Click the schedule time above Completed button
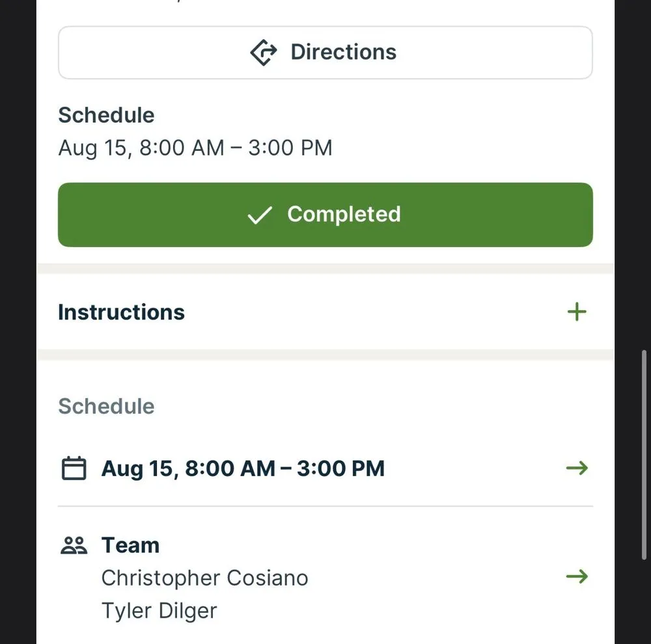 [195, 148]
